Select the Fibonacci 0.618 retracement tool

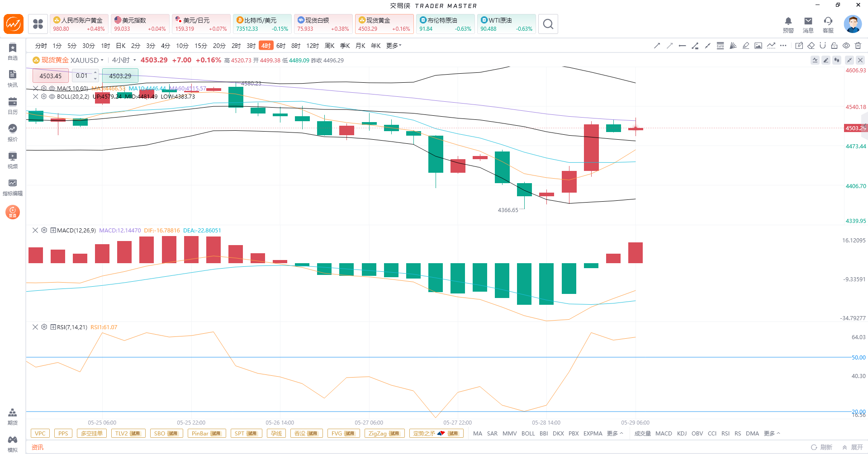pos(721,46)
